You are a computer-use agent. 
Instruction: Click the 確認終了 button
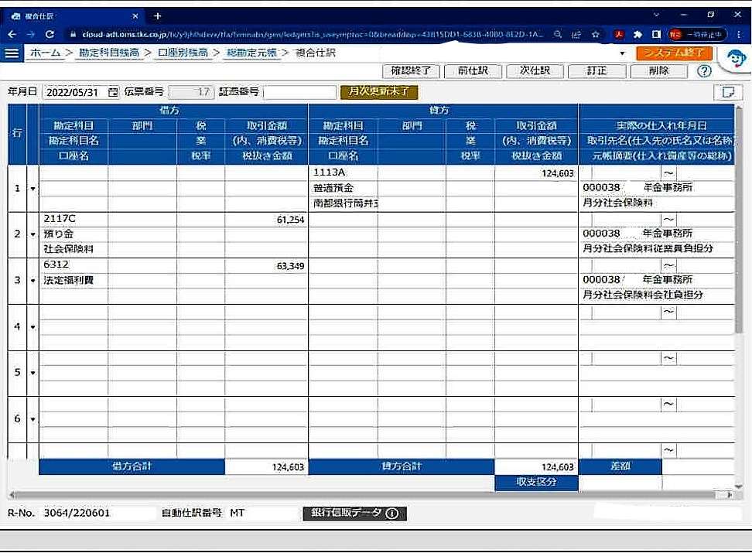point(412,71)
